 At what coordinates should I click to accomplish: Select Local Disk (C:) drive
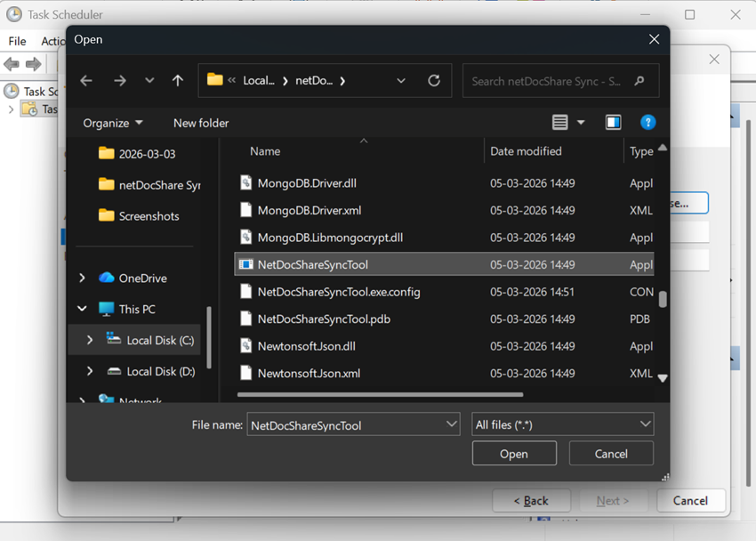150,340
